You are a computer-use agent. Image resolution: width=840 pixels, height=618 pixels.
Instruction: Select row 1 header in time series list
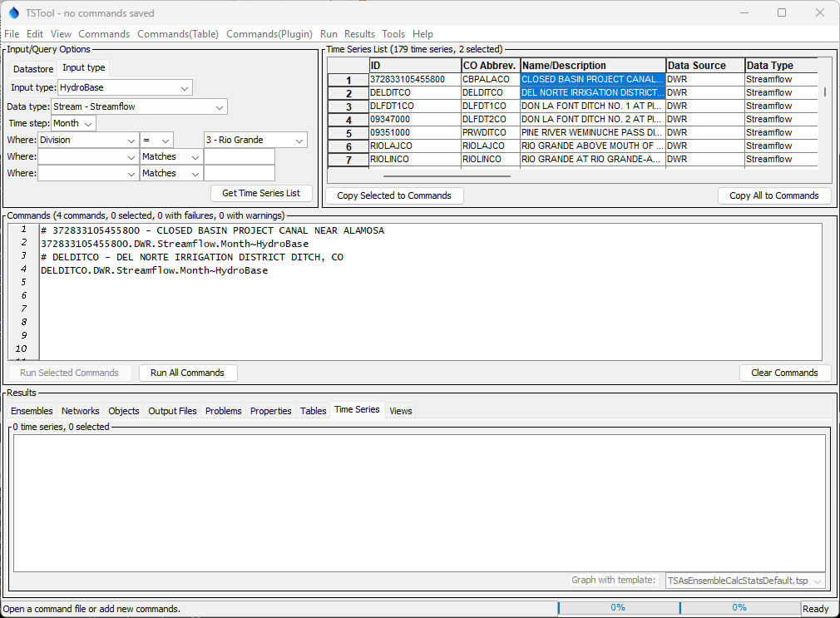348,80
